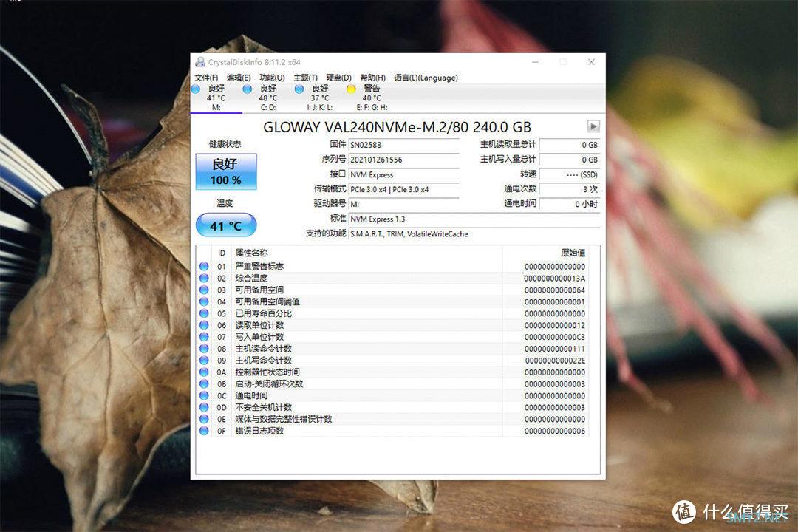This screenshot has width=798, height=532.
Task: Click the status dot of row 02 综合温度
Action: point(204,278)
